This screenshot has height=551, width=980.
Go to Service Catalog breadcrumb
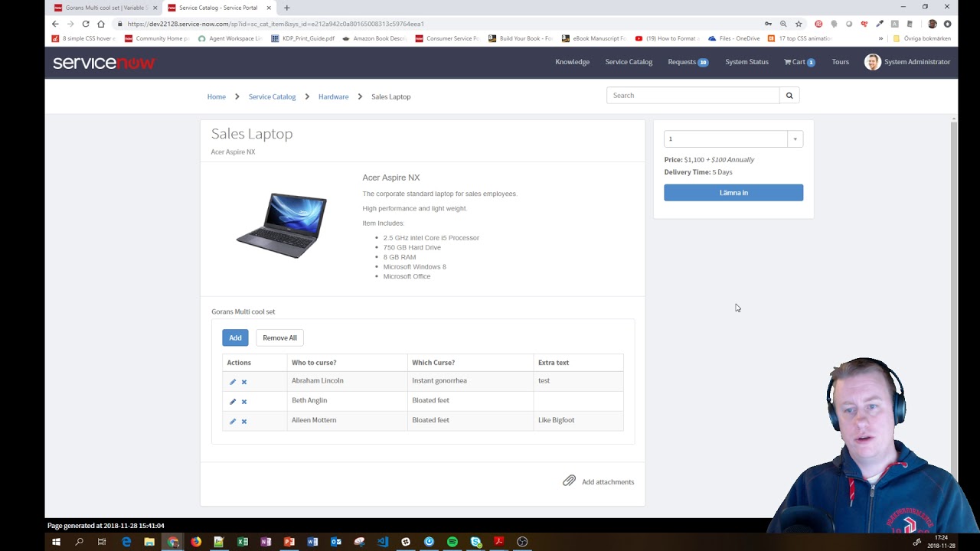click(272, 96)
